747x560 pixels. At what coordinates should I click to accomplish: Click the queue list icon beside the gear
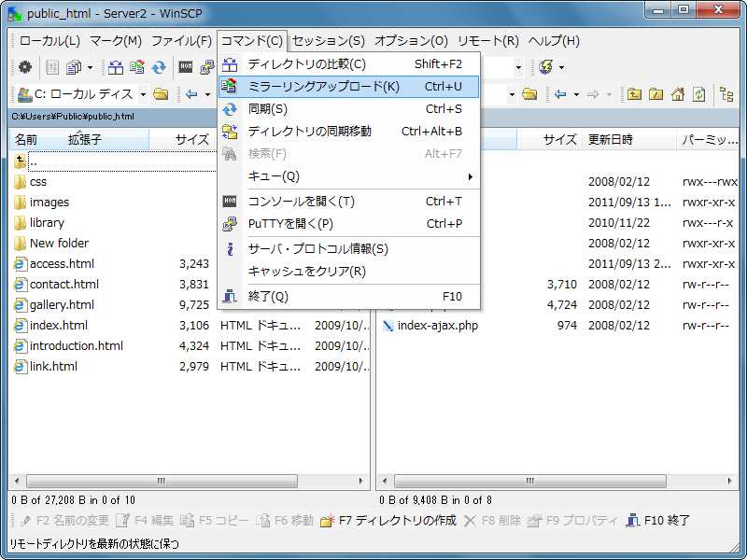51,67
